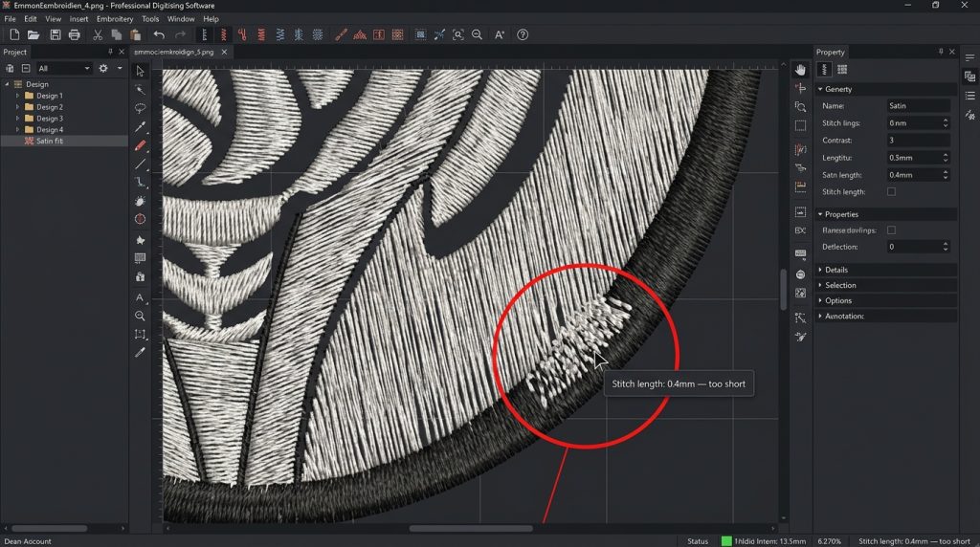Open a file with the folder icon
980x547 pixels.
33,35
